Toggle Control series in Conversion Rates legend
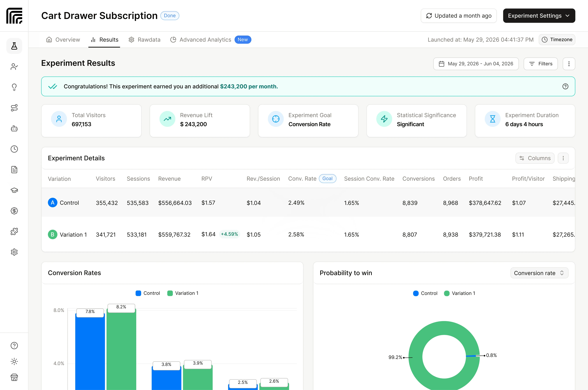Viewport: 588px width, 390px height. 148,293
